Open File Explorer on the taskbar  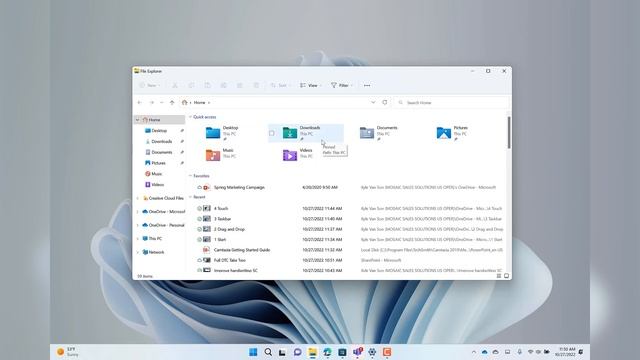click(x=312, y=352)
